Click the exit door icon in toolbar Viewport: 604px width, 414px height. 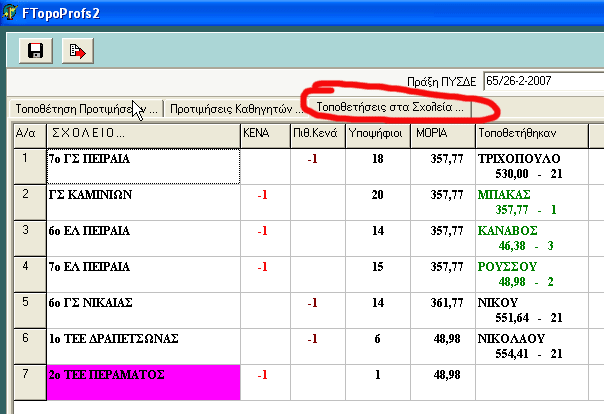pyautogui.click(x=77, y=51)
